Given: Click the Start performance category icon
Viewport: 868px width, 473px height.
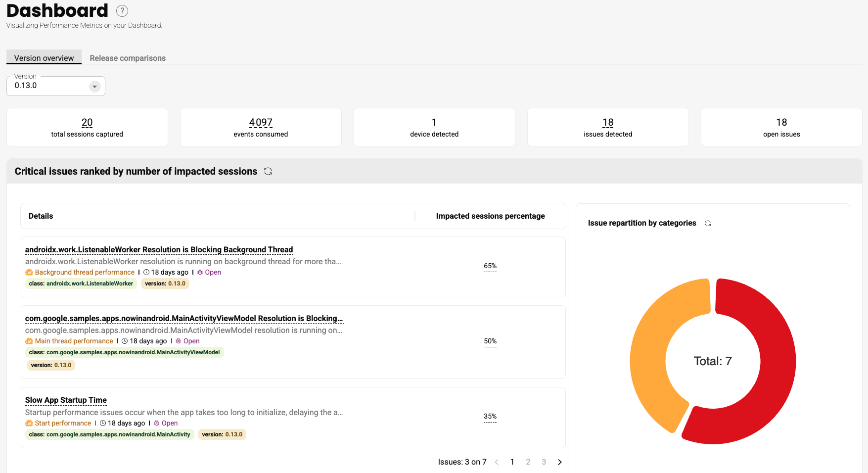Looking at the screenshot, I should click(29, 424).
